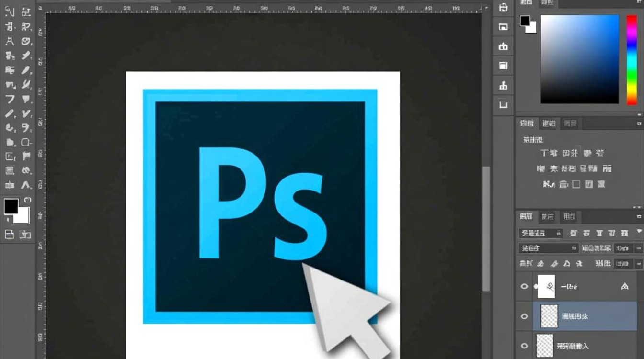Change screen mode from the toolbox bottom-right icon
Screen dimensions: 644x359
click(x=25, y=234)
